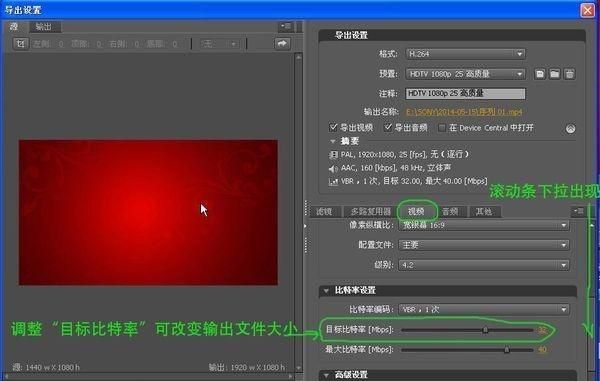Click the 顶部 crop value
Viewport: 600px width, 381px height.
pos(99,44)
